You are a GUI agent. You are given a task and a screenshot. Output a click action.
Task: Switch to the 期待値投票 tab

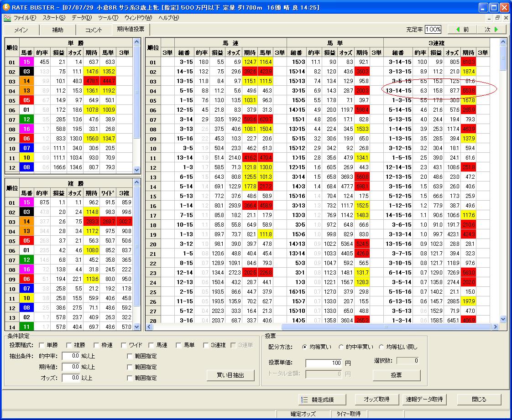point(131,29)
